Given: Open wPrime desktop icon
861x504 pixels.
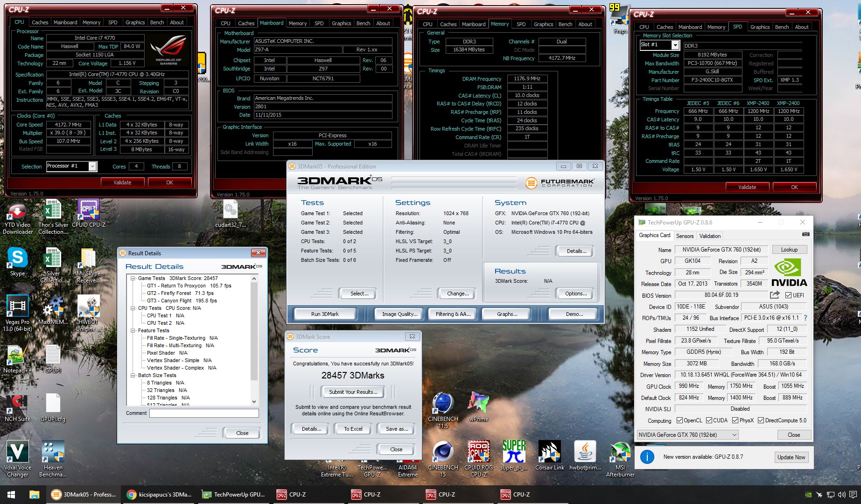Looking at the screenshot, I should [479, 407].
